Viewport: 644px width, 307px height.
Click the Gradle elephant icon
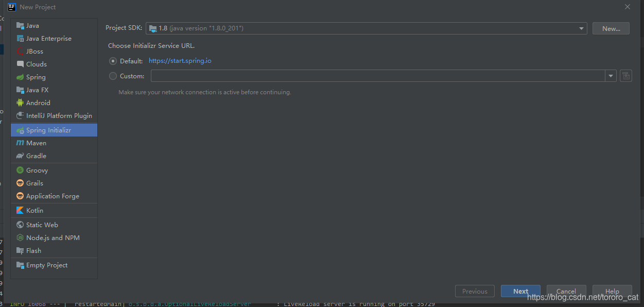20,156
